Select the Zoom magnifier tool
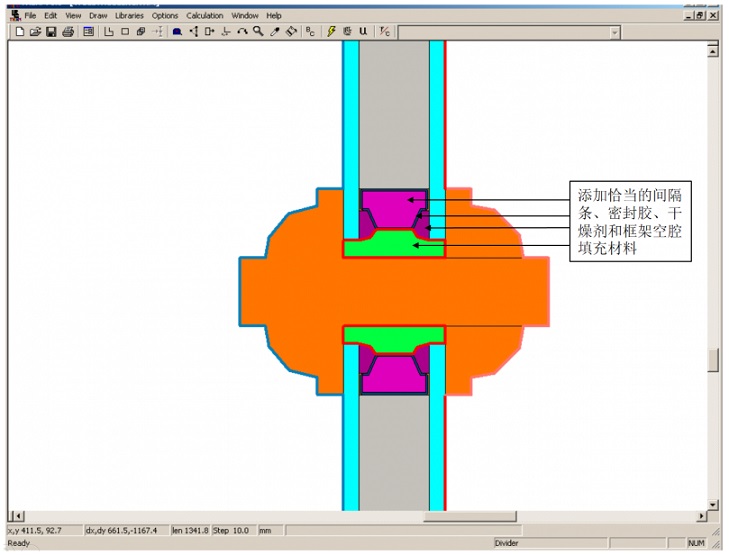 [258, 32]
